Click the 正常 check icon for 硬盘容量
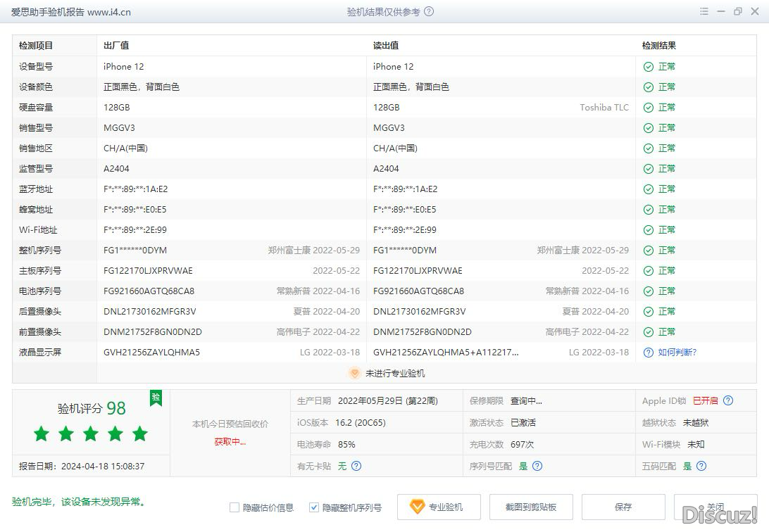 (649, 108)
